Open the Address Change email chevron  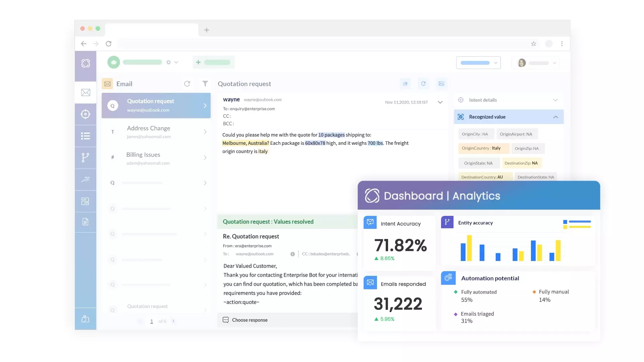tap(205, 132)
